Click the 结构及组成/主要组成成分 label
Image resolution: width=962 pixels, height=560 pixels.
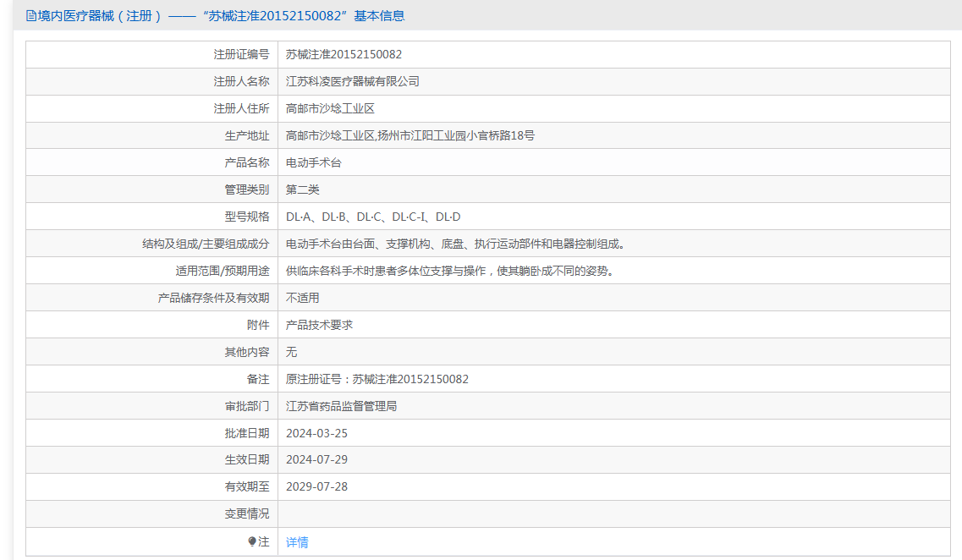click(x=206, y=244)
